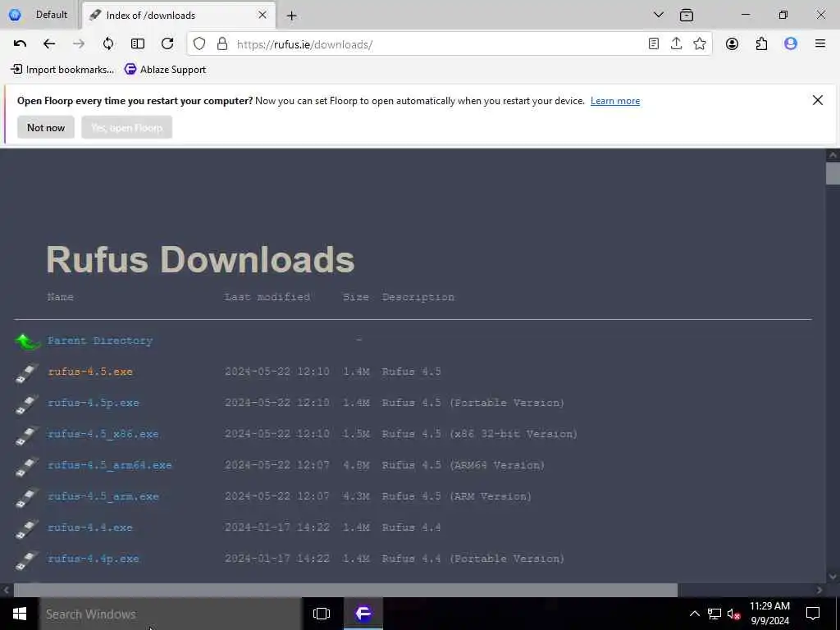Click the forward navigation arrow
The height and width of the screenshot is (630, 840).
point(79,44)
